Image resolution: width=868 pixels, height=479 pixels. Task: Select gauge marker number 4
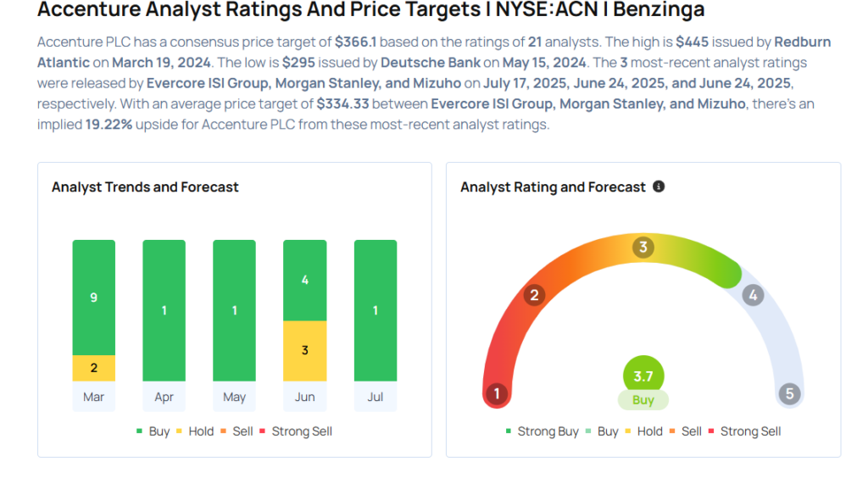753,295
